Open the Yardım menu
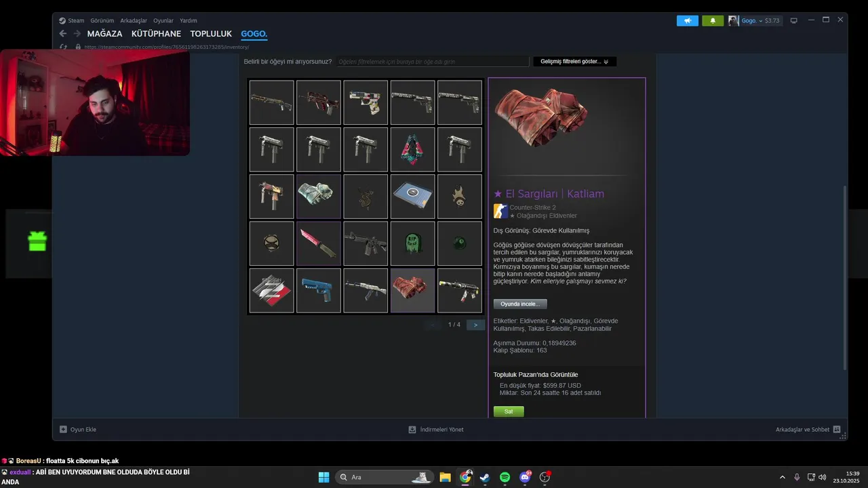Viewport: 868px width, 488px height. click(x=189, y=21)
